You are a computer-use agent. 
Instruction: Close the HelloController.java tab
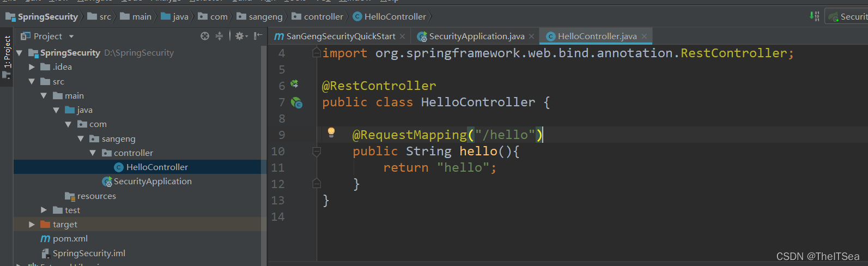644,36
